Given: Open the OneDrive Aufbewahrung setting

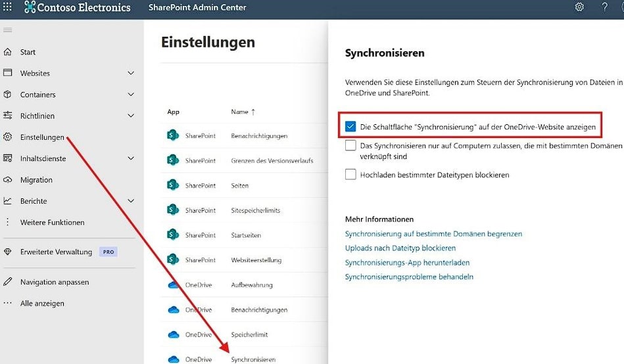Looking at the screenshot, I should (x=252, y=285).
